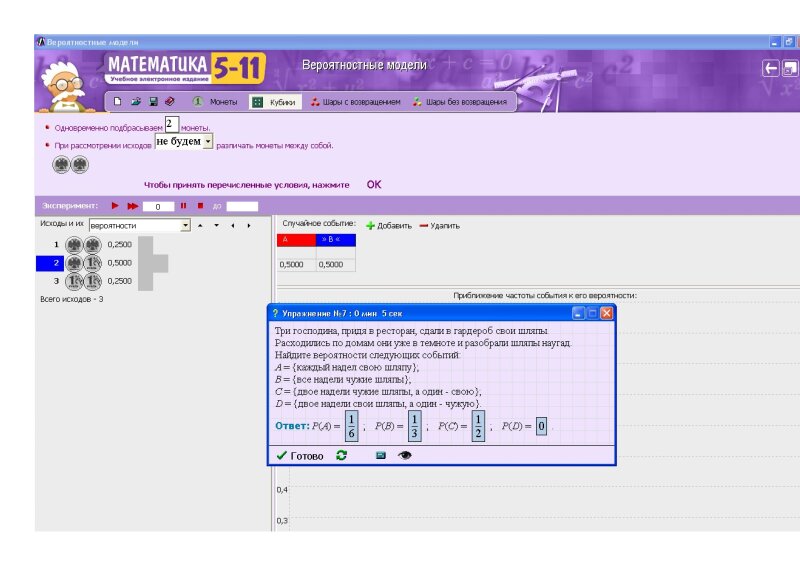This screenshot has width=800, height=566.
Task: Click the new document icon in toolbar
Action: [x=117, y=101]
